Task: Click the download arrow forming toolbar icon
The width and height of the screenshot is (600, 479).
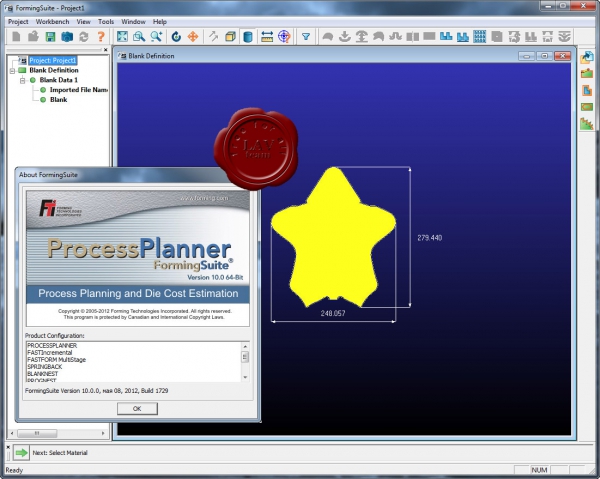Action: pyautogui.click(x=345, y=37)
